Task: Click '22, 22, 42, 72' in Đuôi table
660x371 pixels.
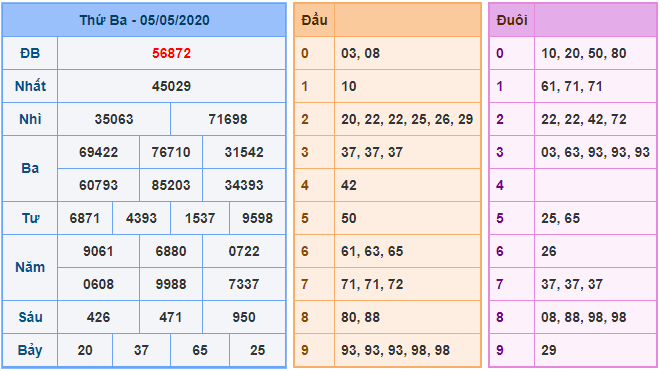Action: click(x=584, y=119)
